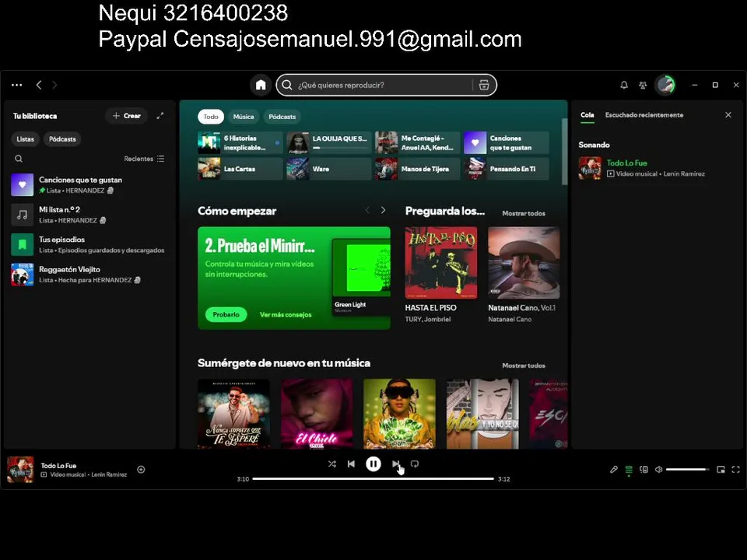The height and width of the screenshot is (560, 747).
Task: Skip to the next track
Action: click(395, 464)
